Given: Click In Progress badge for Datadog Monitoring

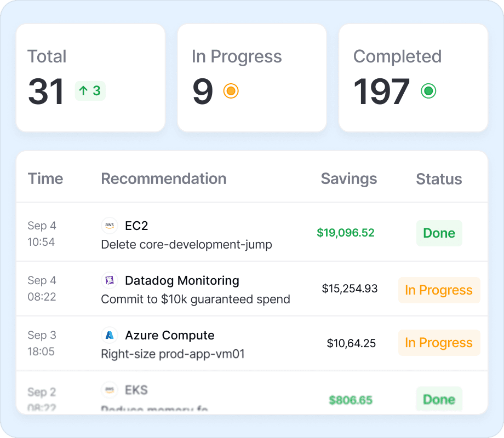Looking at the screenshot, I should click(x=439, y=290).
